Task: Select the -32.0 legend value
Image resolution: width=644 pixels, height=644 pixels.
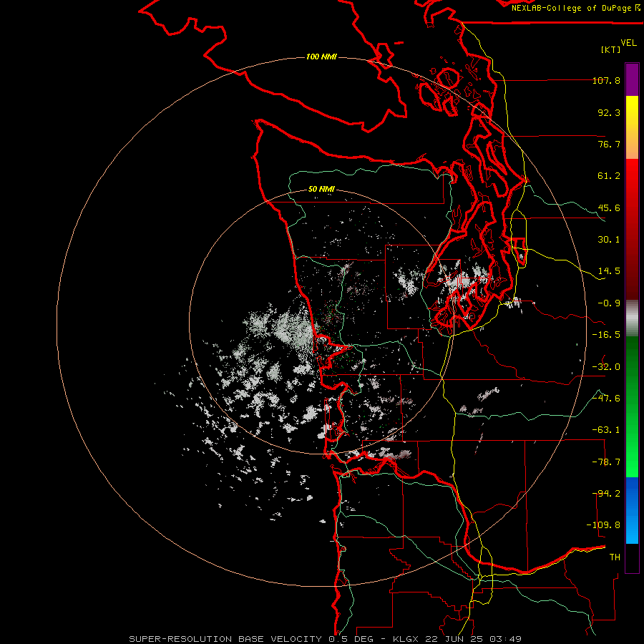Action: (606, 367)
